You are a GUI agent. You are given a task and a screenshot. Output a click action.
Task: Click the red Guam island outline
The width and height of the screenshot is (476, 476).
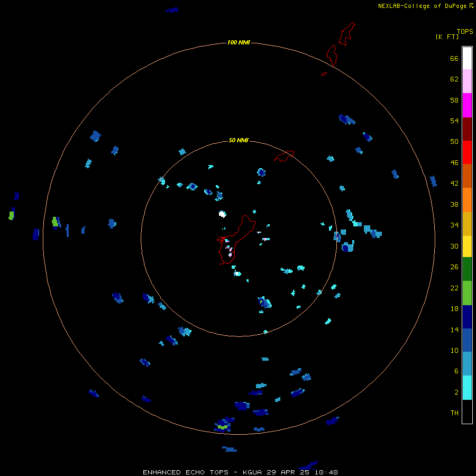(236, 240)
